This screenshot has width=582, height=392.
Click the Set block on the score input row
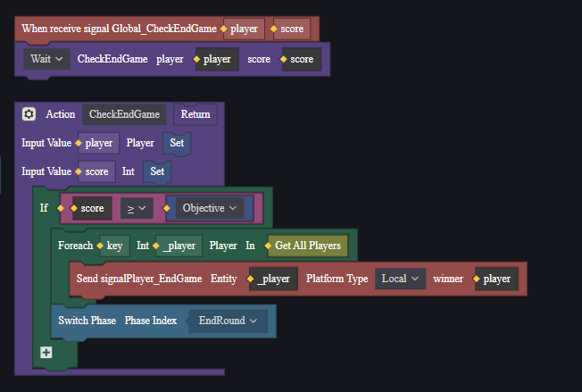point(157,171)
